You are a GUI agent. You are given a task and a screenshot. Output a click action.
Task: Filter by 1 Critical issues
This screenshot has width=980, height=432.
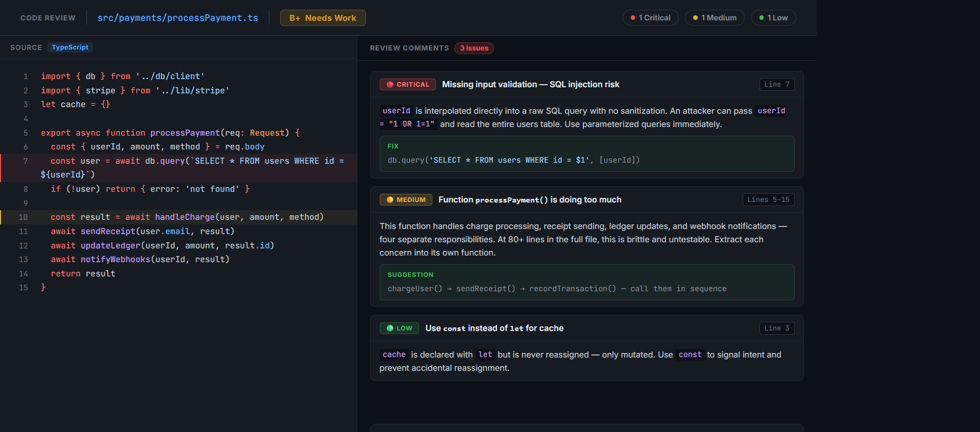[654, 18]
